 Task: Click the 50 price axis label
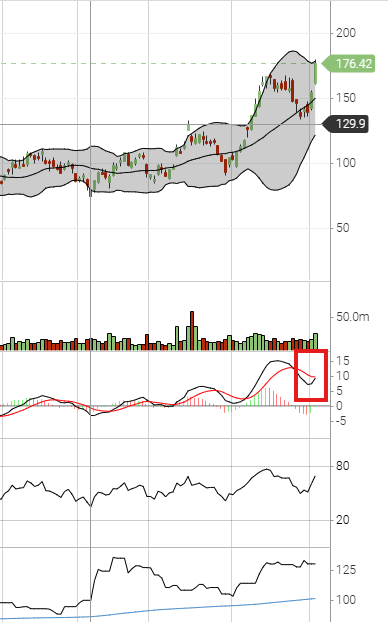(x=343, y=228)
